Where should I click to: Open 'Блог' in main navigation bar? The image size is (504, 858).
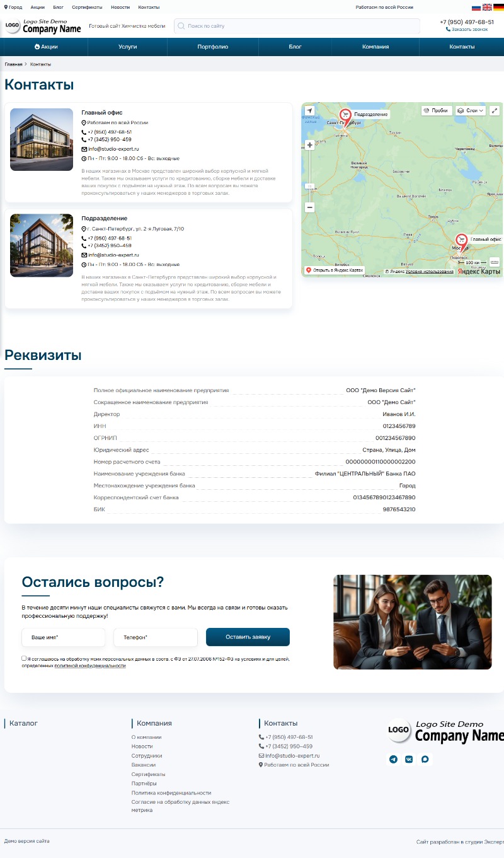(295, 47)
